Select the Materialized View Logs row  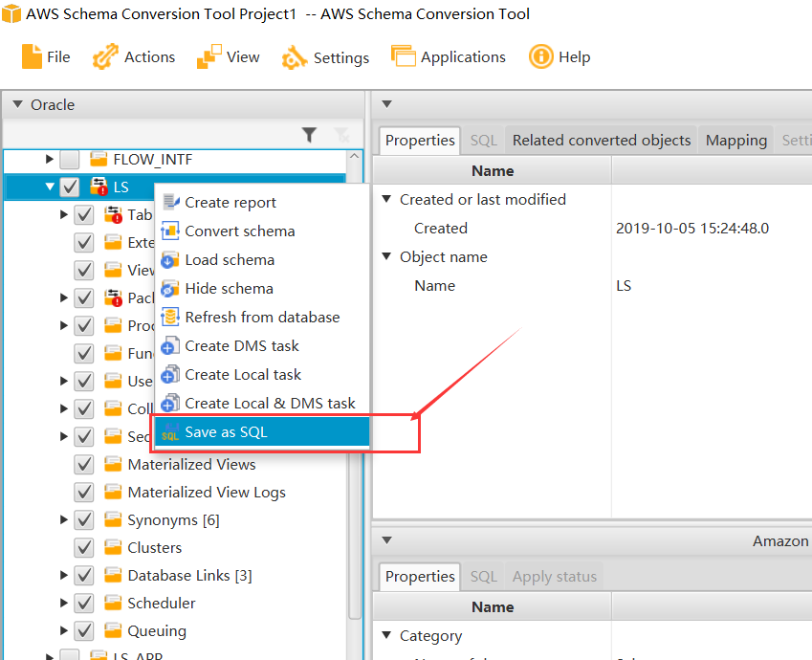click(176, 493)
